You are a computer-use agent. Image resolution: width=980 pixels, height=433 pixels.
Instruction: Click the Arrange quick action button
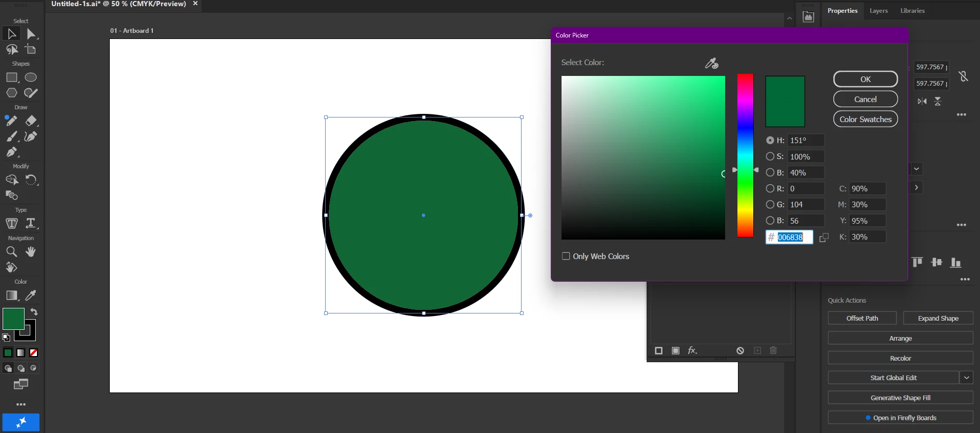[x=901, y=338]
